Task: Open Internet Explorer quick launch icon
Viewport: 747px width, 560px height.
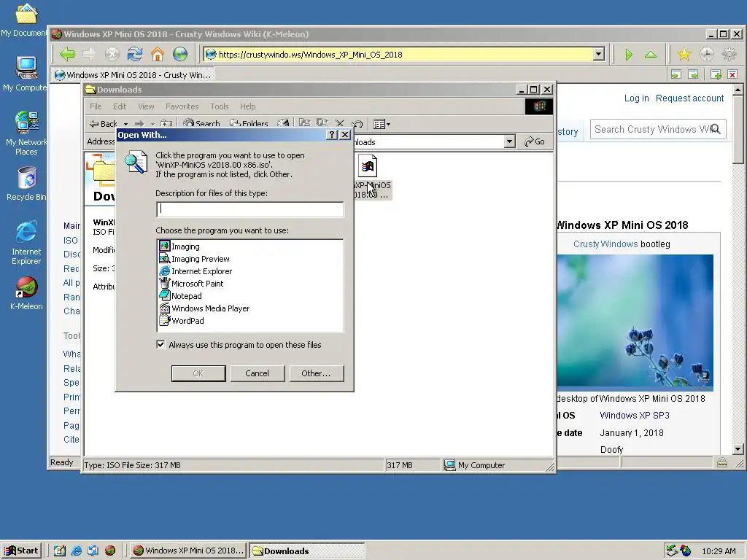Action: point(76,551)
